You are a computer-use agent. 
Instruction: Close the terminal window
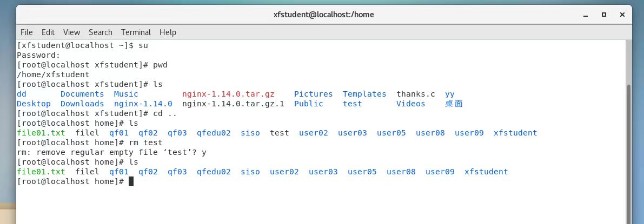pos(622,15)
